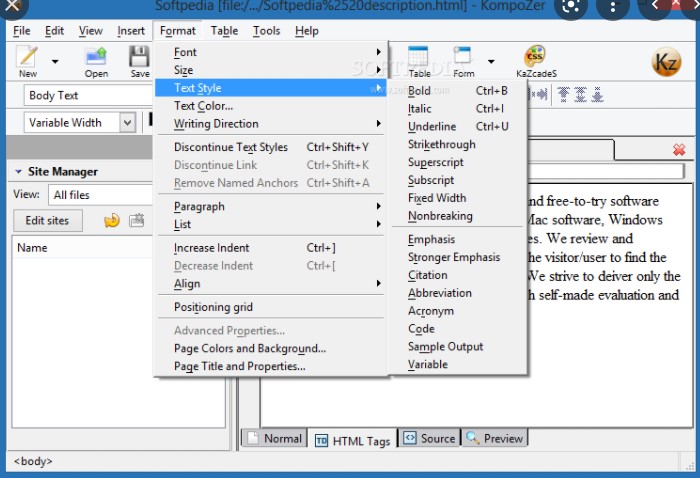Switch to the Preview tab

tap(495, 438)
